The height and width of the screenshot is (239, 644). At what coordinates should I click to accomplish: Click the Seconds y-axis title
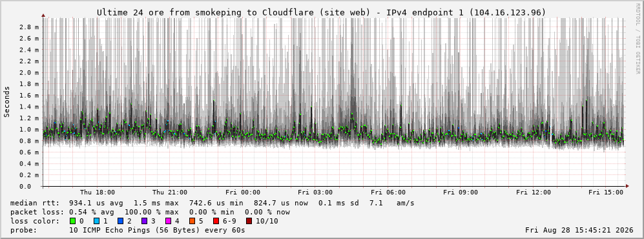[6, 102]
